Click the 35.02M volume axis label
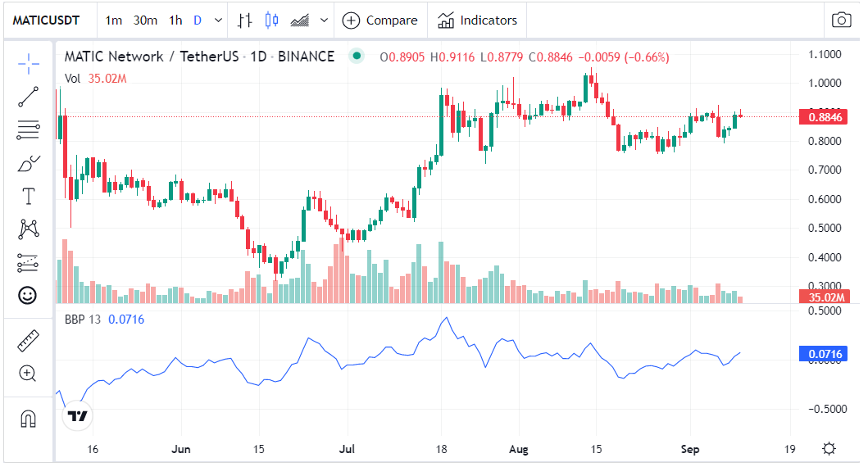The image size is (868, 467). [x=824, y=297]
